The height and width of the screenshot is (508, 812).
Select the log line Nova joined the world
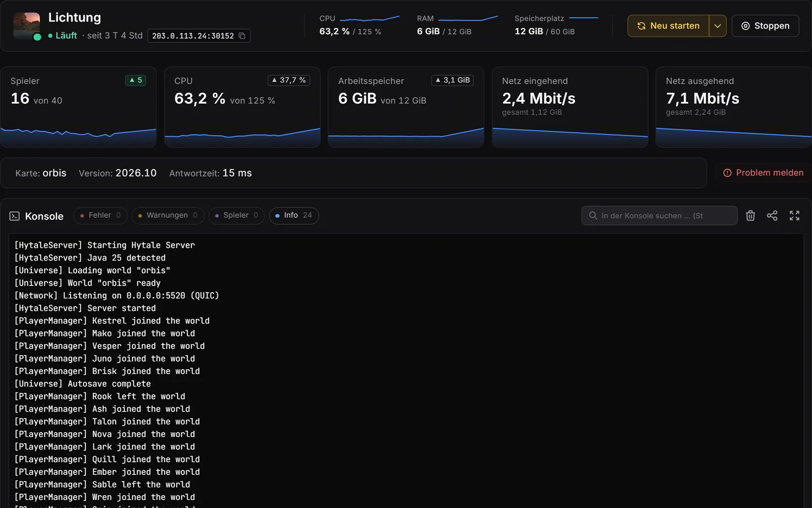tap(105, 434)
